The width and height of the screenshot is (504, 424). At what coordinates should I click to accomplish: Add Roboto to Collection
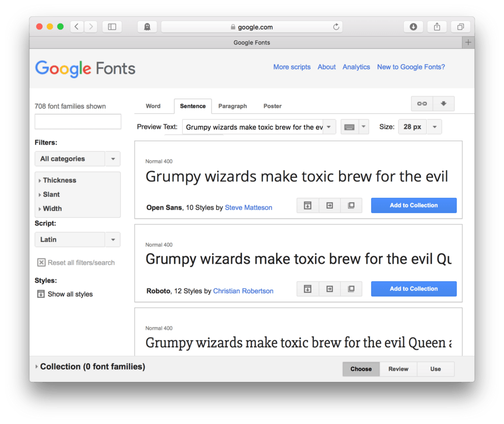point(414,289)
